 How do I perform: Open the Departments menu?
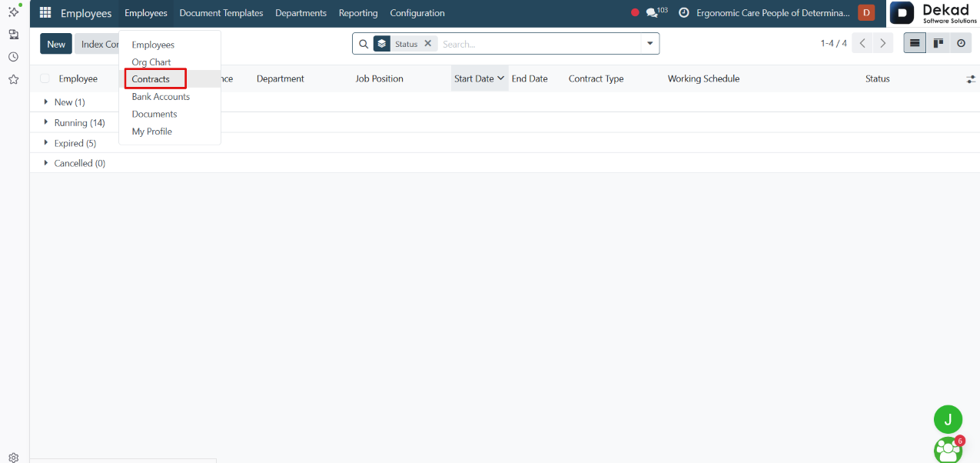[301, 13]
